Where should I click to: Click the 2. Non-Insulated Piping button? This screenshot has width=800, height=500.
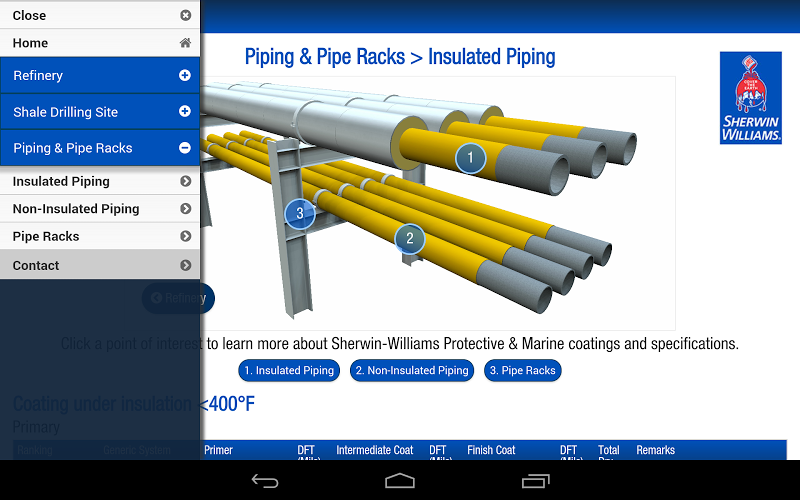412,370
